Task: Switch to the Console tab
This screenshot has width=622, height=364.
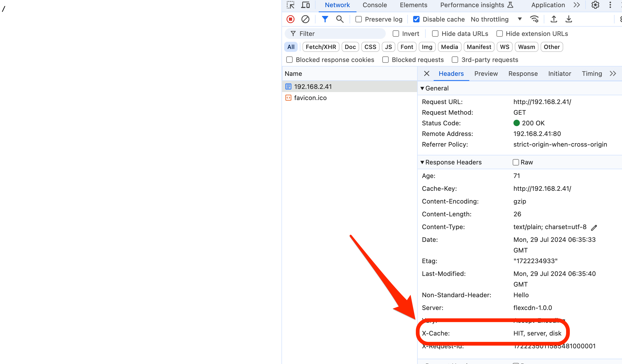Action: coord(375,5)
